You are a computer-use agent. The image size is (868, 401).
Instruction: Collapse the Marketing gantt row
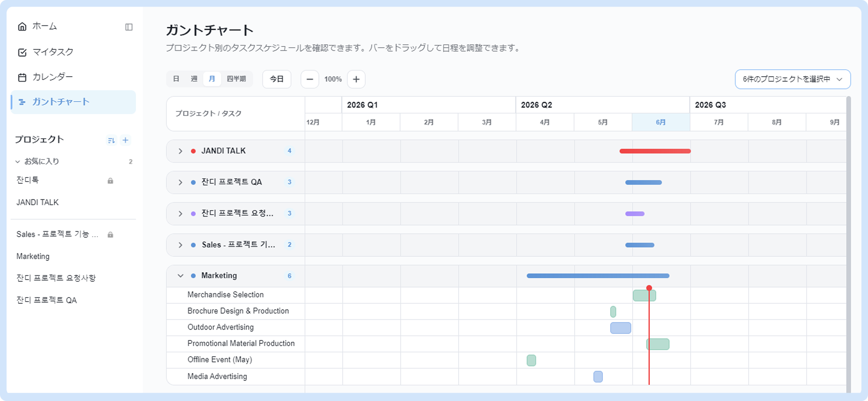(180, 276)
